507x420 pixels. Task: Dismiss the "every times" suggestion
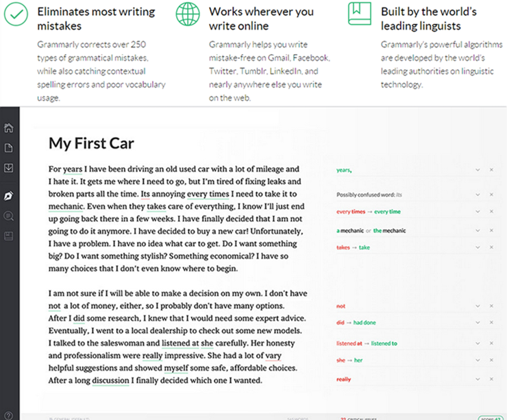pos(491,212)
